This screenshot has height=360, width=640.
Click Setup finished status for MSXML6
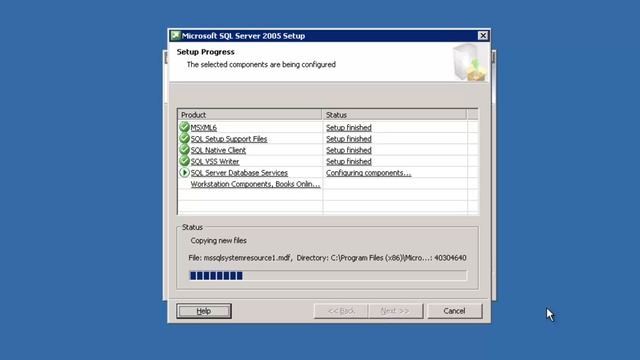tap(349, 128)
